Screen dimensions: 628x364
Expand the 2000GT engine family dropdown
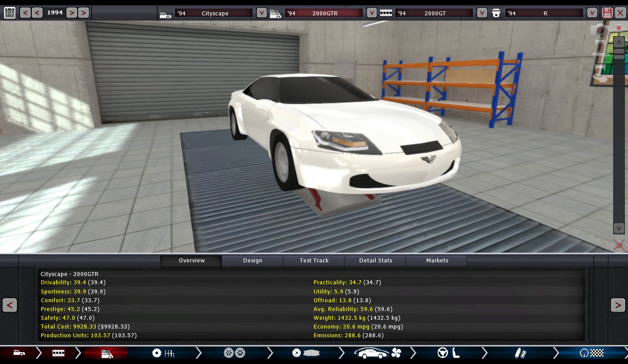(482, 13)
